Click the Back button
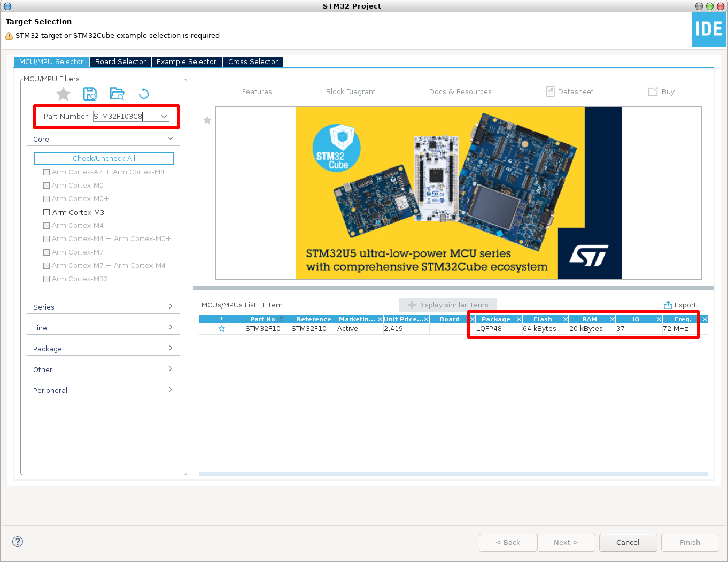The image size is (728, 562). (508, 542)
